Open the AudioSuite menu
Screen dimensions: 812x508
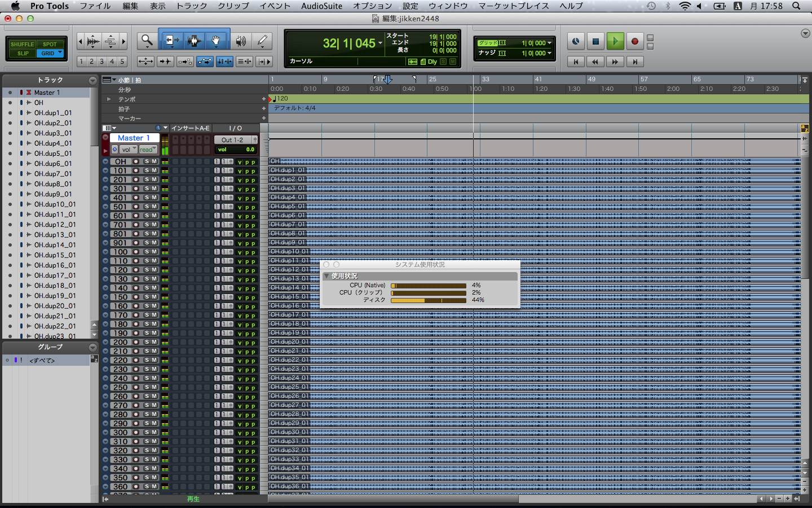pos(321,6)
